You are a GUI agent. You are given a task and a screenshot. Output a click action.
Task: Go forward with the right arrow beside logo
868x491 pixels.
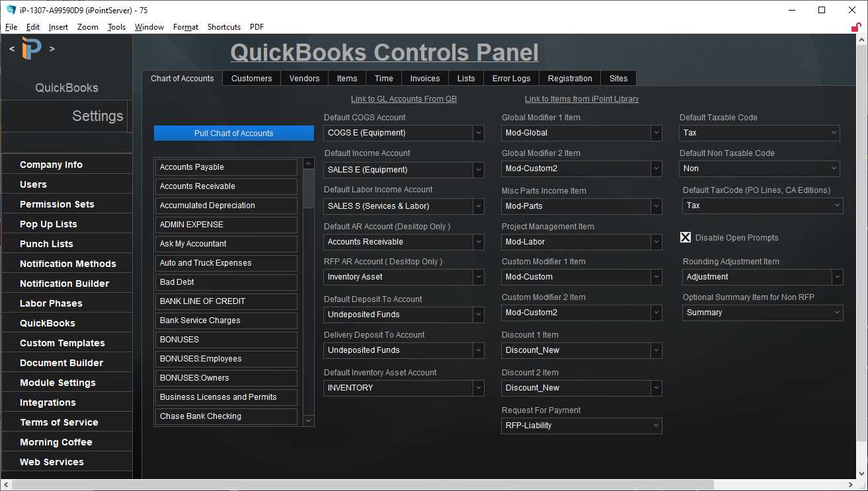point(52,48)
